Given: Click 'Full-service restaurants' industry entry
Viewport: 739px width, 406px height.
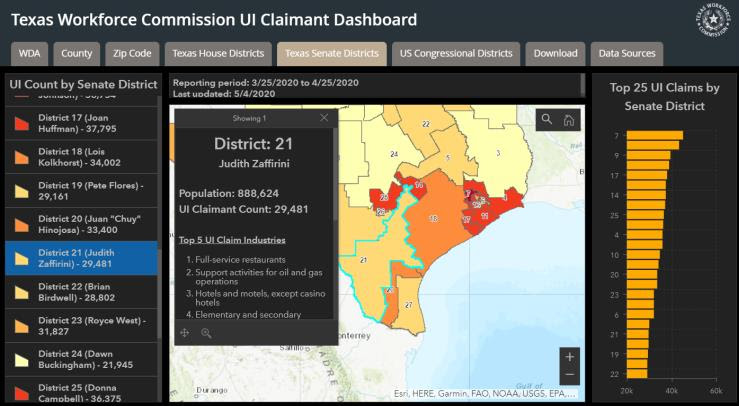Looking at the screenshot, I should tap(240, 259).
